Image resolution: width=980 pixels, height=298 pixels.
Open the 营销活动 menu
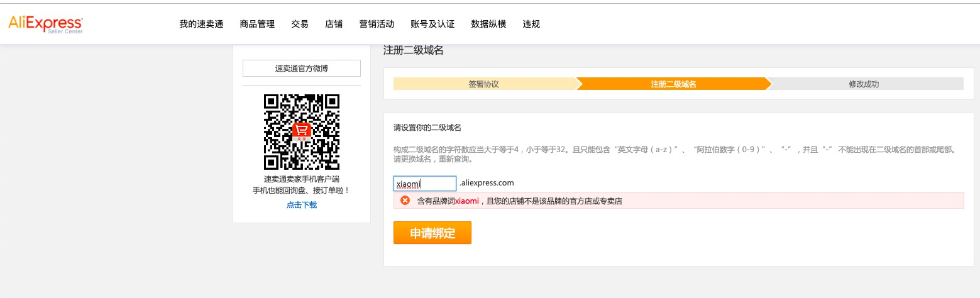pos(377,24)
